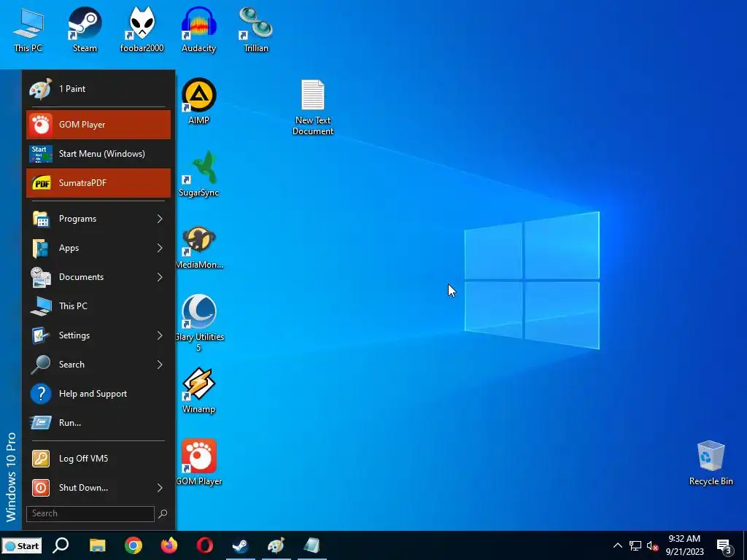The width and height of the screenshot is (747, 560).
Task: Open the Trillian desktop shortcut
Action: coord(256,29)
